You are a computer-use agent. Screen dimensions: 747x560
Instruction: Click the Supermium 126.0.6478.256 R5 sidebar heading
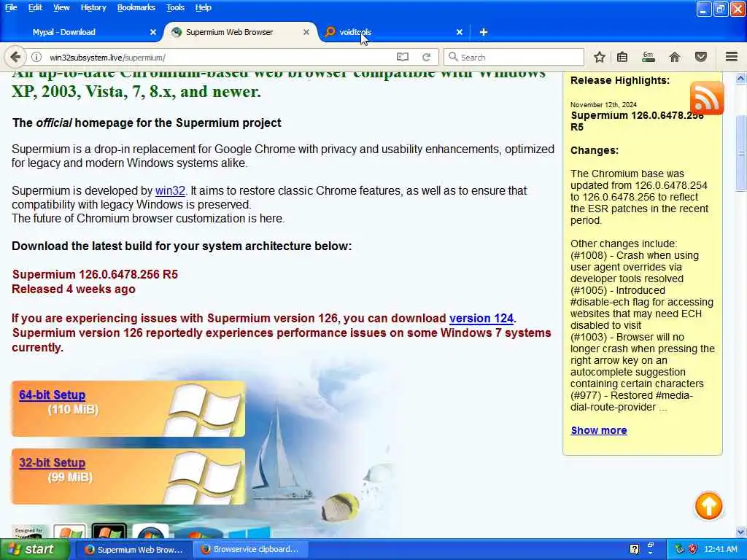click(x=637, y=121)
